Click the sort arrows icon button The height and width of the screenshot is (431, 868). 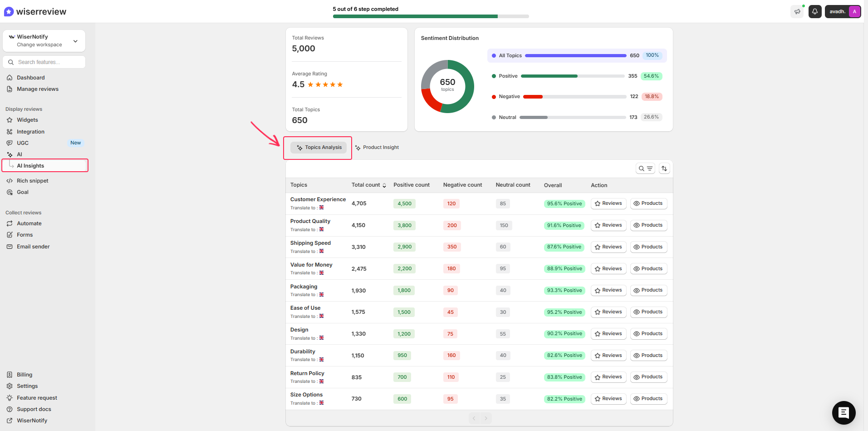(664, 168)
